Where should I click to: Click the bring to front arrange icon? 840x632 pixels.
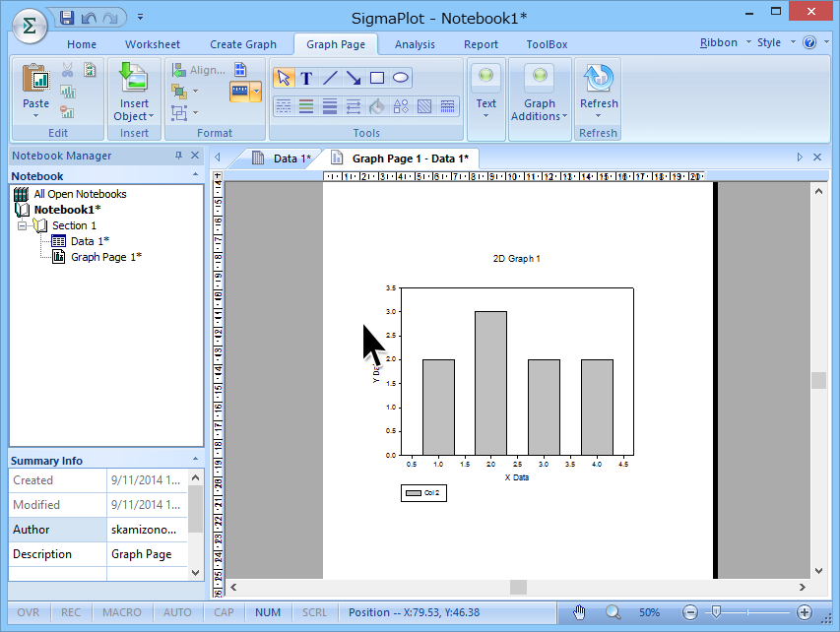pyautogui.click(x=179, y=92)
